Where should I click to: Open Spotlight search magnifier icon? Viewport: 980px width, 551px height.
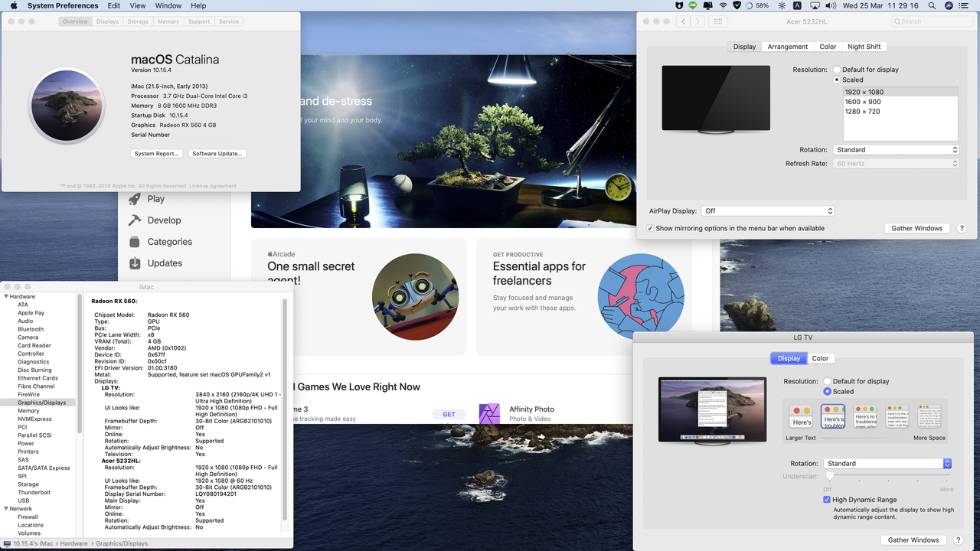(932, 5)
